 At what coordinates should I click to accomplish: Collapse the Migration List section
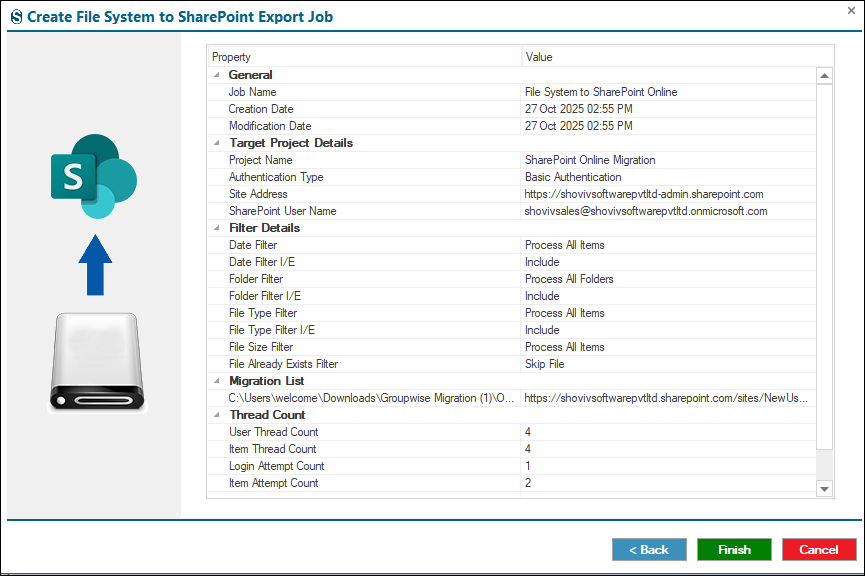pos(217,381)
